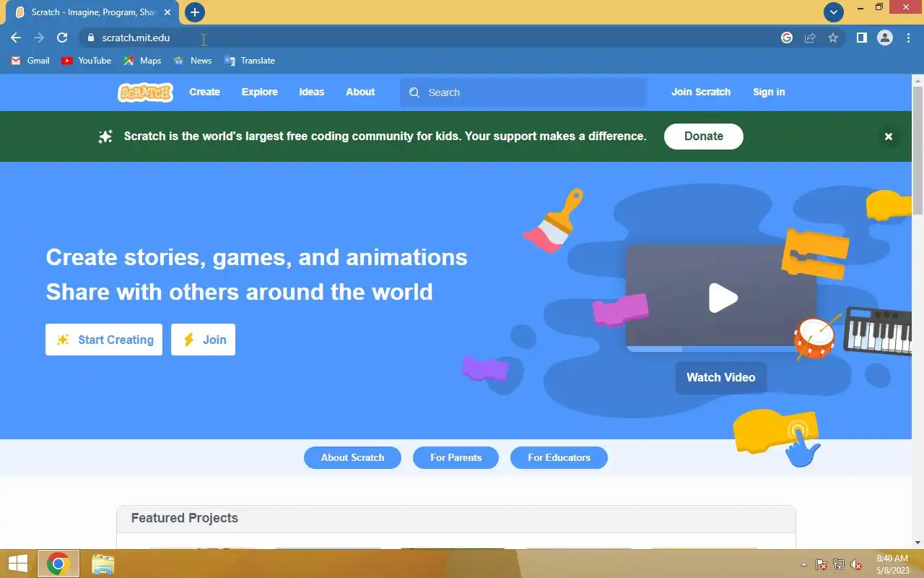
Task: Open the Gmail bookmark
Action: pos(30,61)
